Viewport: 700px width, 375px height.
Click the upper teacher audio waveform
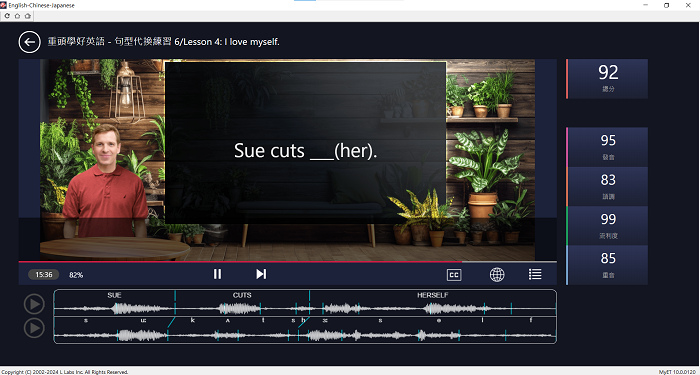tap(305, 308)
